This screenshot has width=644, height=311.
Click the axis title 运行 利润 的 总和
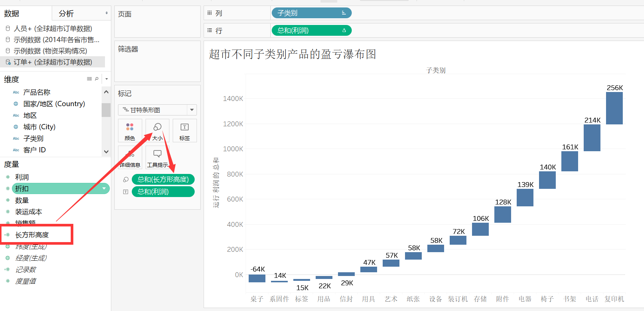pyautogui.click(x=216, y=183)
